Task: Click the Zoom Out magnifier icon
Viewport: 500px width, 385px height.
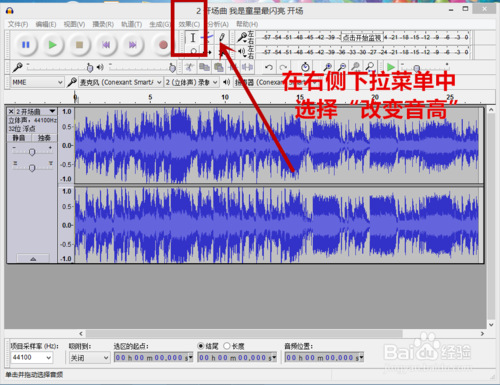Action: pyautogui.click(x=342, y=67)
